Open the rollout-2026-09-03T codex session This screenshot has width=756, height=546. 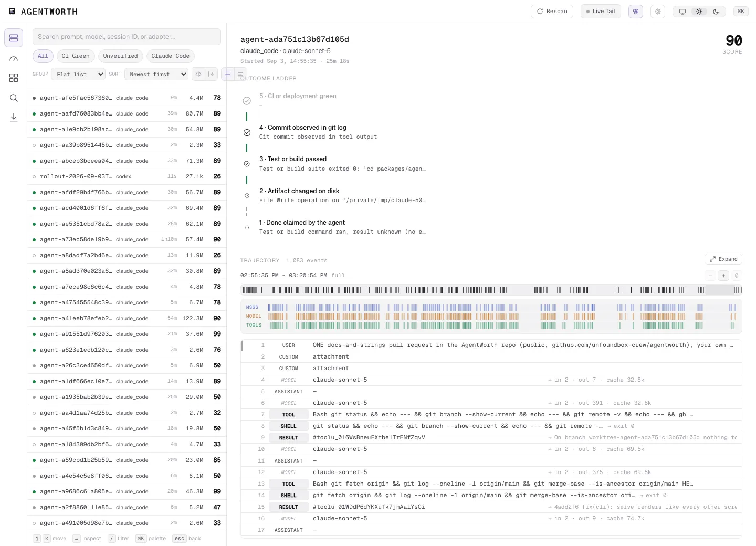point(127,176)
